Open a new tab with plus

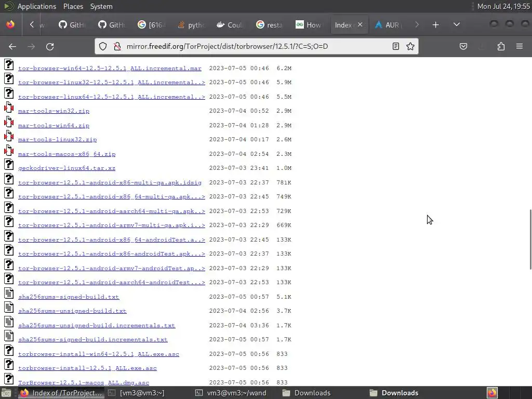coord(436,25)
